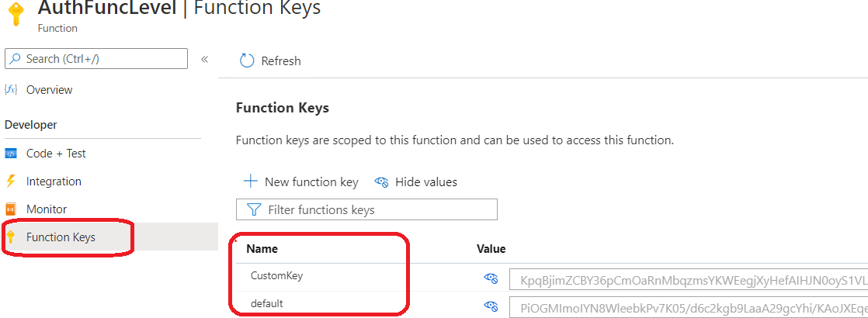Screen dimensions: 868x318
Task: Open the CustomKey entry by name
Action: coord(277,276)
